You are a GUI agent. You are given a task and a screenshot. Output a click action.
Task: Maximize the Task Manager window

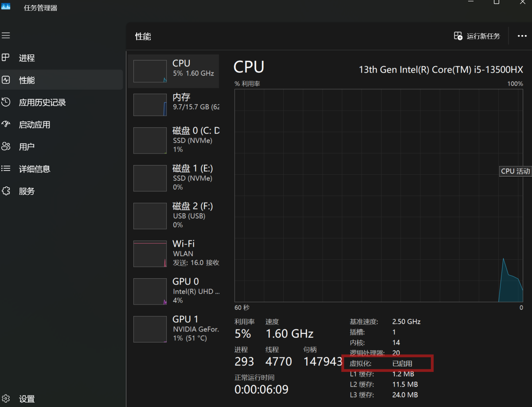(x=497, y=2)
